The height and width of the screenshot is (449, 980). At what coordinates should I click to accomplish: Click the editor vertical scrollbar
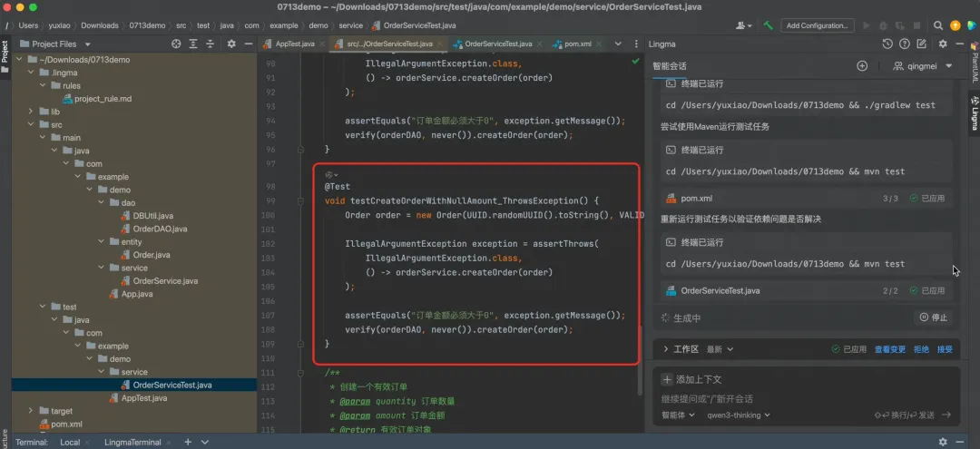click(640, 360)
